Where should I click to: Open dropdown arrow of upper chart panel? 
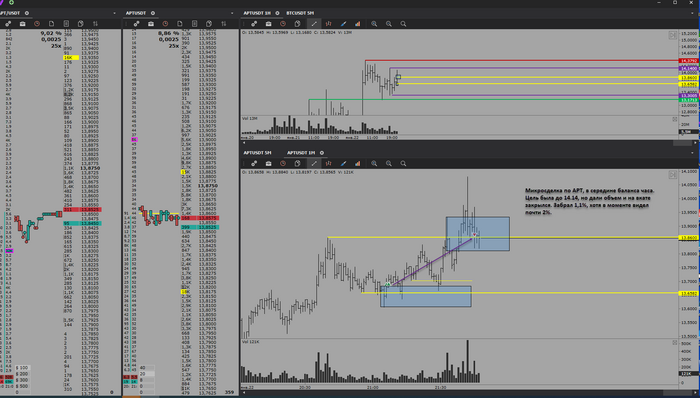click(x=692, y=13)
